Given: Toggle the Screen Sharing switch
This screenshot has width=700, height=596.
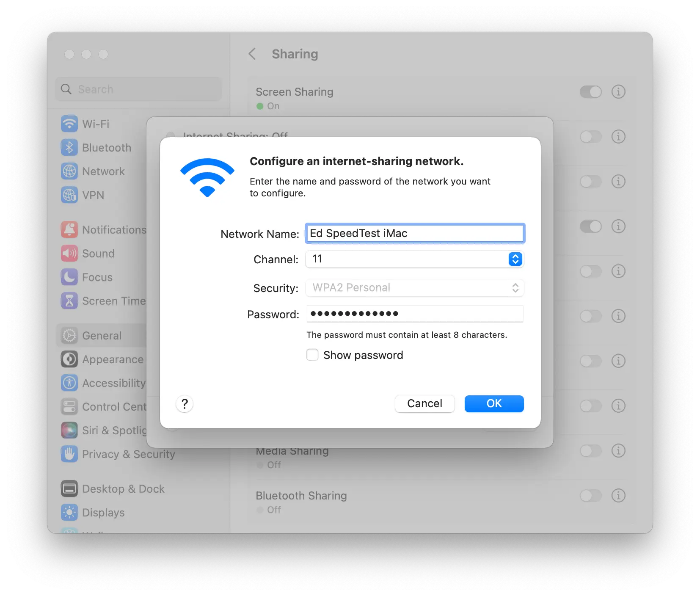Looking at the screenshot, I should click(x=591, y=92).
